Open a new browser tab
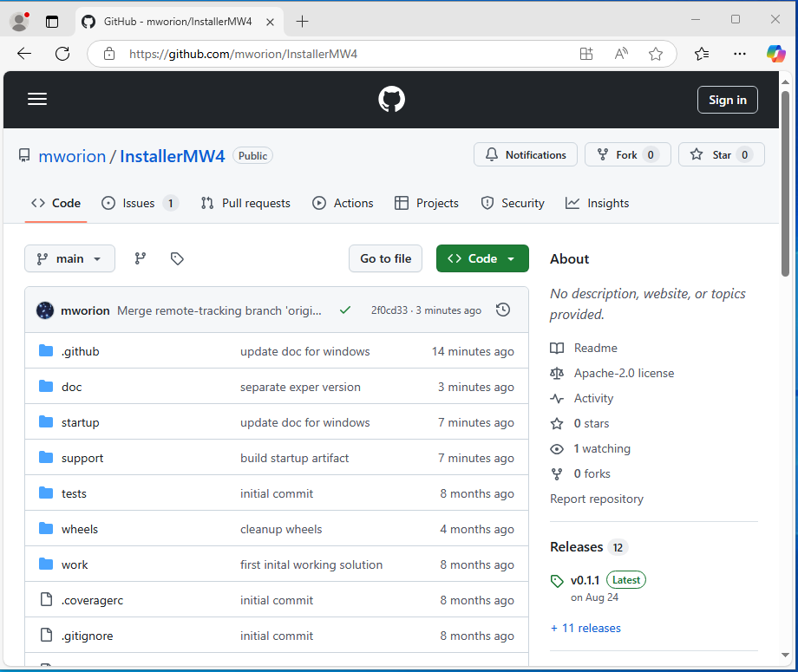Screen dimensions: 798x672 [302, 22]
